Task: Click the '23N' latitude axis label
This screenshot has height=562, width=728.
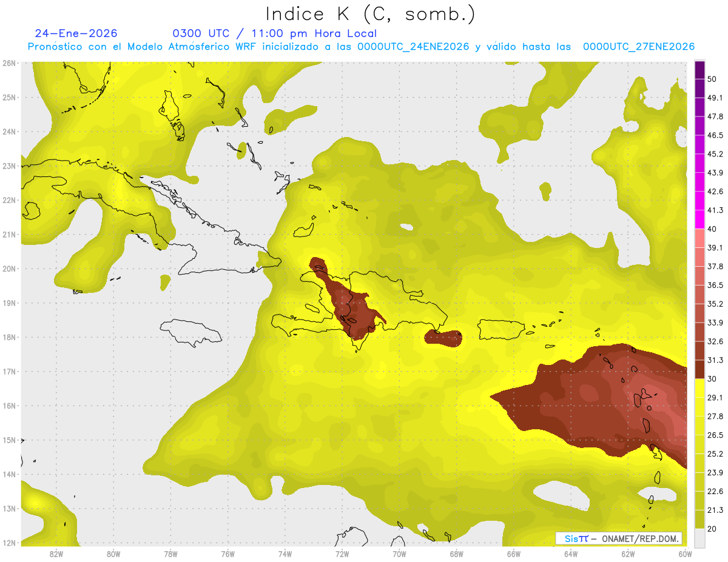Action: (x=9, y=166)
